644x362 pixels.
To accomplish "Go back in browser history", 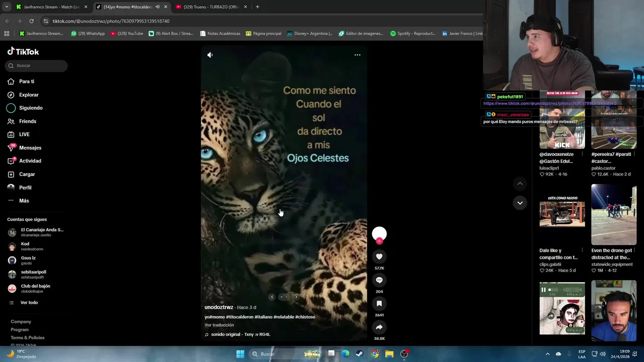I will 7,21.
